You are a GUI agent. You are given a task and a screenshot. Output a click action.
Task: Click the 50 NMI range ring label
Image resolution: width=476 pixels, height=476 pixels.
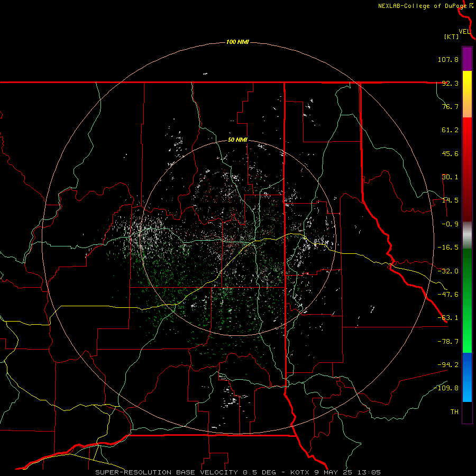point(237,140)
